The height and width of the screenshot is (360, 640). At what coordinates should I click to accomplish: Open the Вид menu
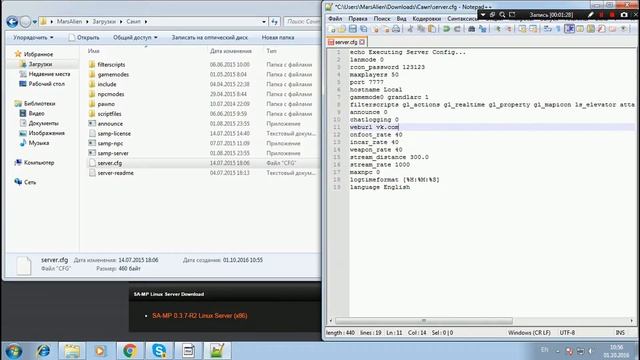coord(402,19)
